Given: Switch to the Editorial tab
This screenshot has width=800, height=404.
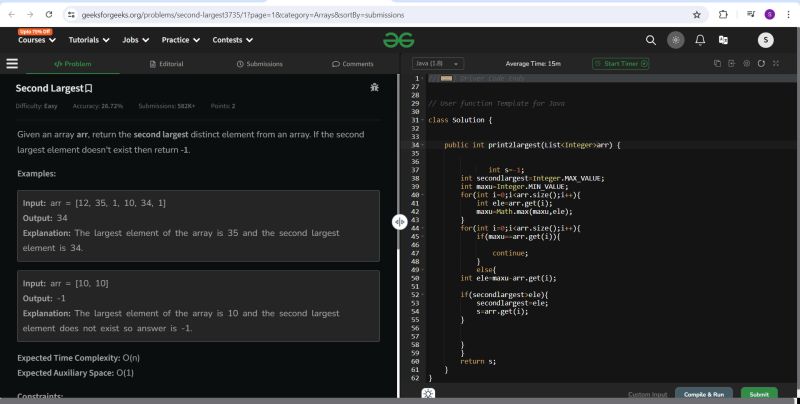Looking at the screenshot, I should pos(166,64).
